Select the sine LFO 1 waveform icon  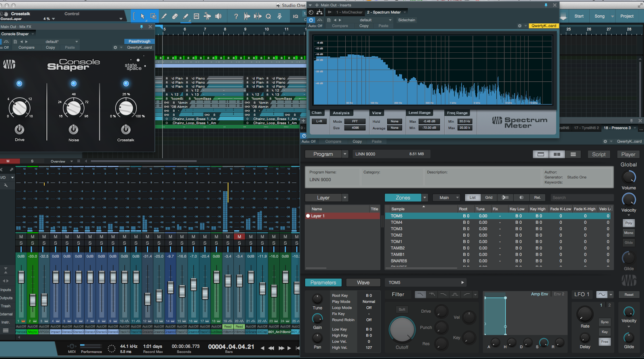pos(601,295)
